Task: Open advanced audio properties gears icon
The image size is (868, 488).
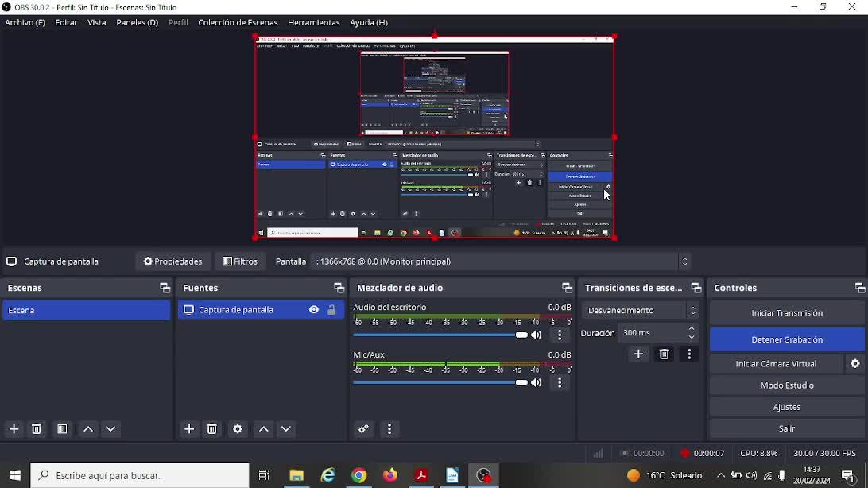Action: coord(363,429)
